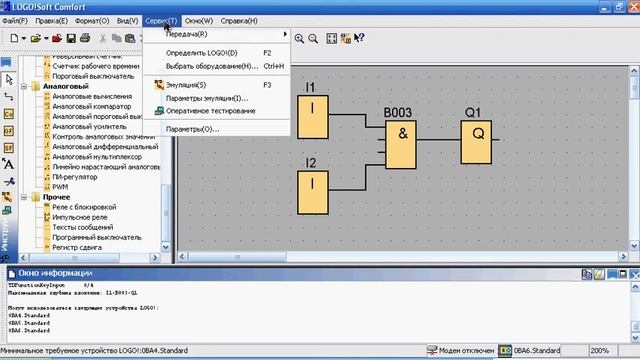Zoom in with the magnifier plus icon
The width and height of the screenshot is (640, 360).
[x=299, y=38]
